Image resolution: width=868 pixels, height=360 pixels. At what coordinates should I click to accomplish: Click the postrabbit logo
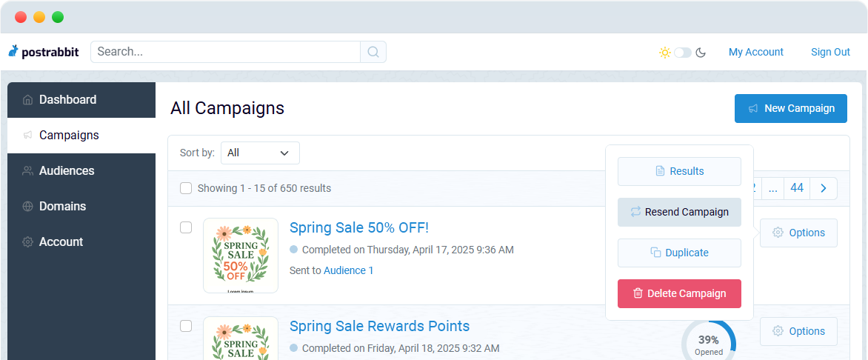point(44,52)
